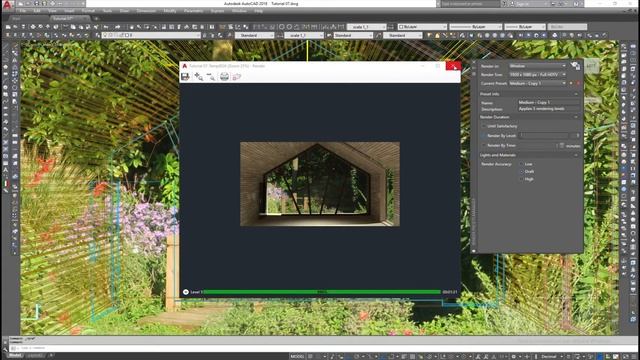Select the Render By Time radio option
640x360 pixels.
coord(484,145)
